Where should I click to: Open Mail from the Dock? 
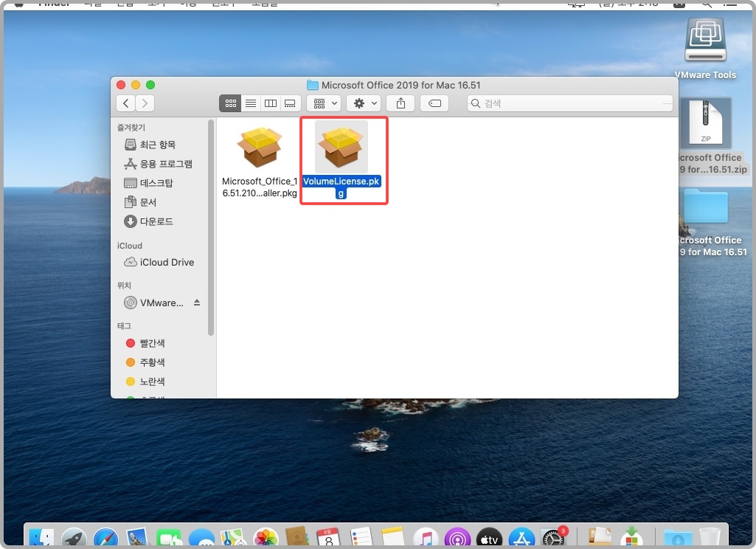click(137, 538)
